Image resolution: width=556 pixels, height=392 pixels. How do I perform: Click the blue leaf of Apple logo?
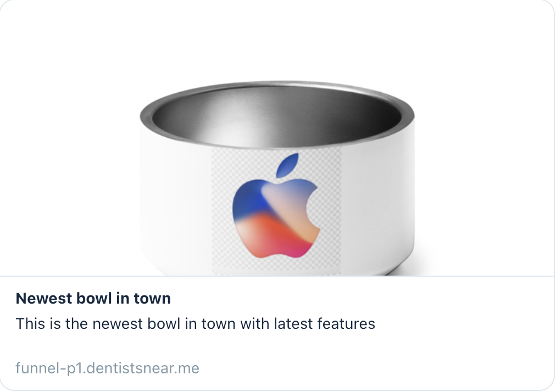(287, 165)
